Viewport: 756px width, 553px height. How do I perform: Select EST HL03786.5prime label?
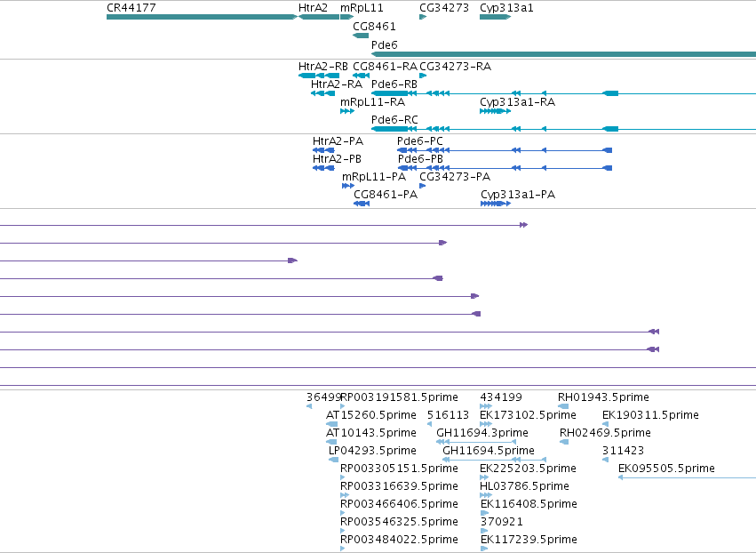point(524,486)
